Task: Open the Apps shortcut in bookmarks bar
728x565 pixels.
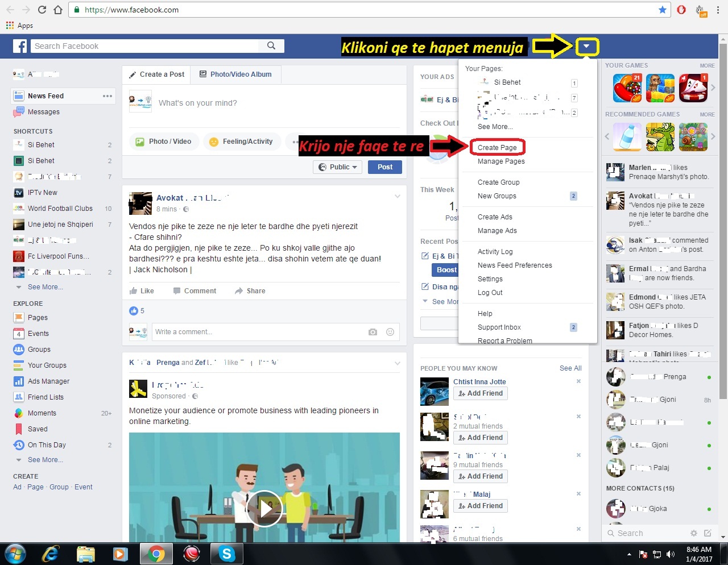Action: tap(19, 26)
